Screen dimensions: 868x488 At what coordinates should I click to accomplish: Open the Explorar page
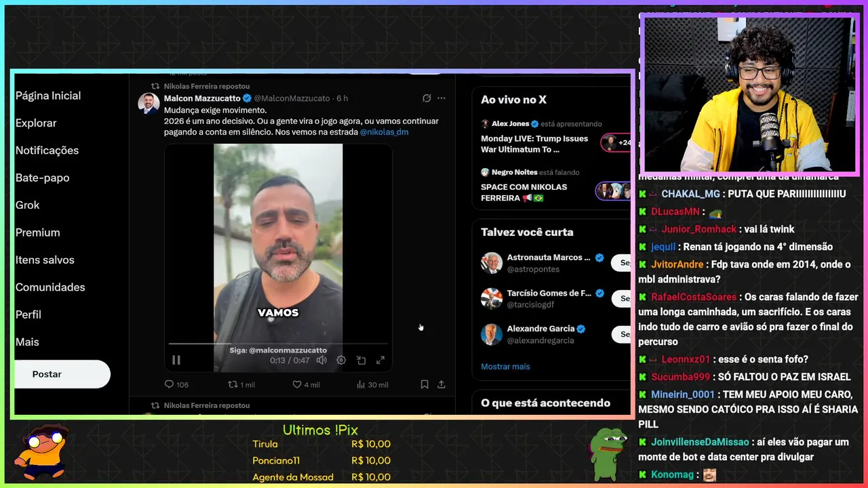pos(36,123)
